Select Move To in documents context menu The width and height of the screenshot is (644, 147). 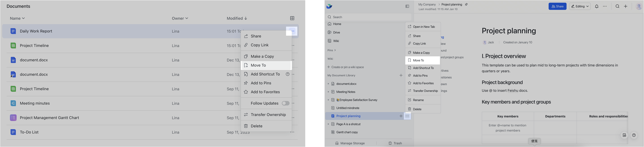coord(266,65)
